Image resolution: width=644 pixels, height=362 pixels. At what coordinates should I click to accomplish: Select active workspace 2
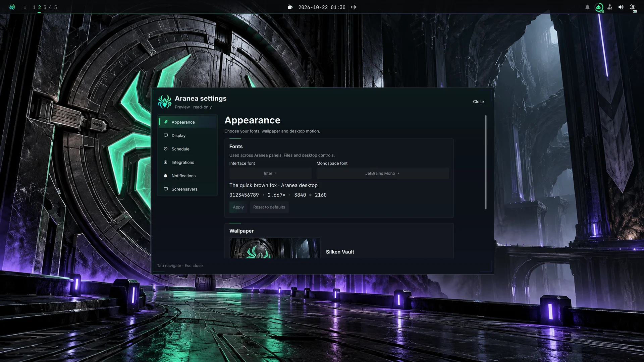[x=40, y=7]
